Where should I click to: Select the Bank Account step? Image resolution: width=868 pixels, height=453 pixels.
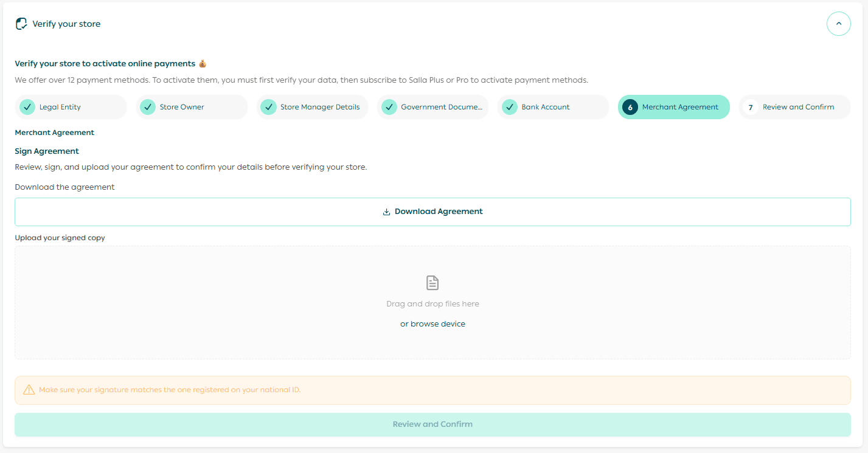coord(546,107)
